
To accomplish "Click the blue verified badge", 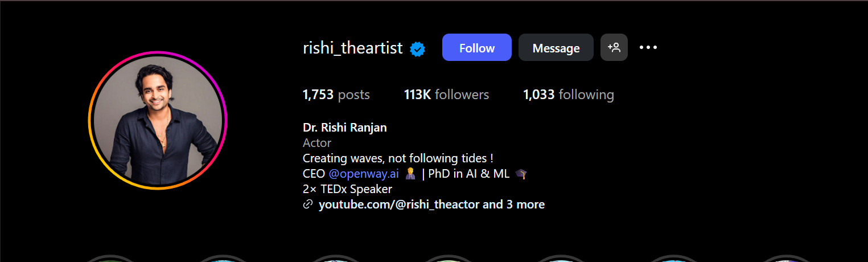I will click(x=418, y=49).
